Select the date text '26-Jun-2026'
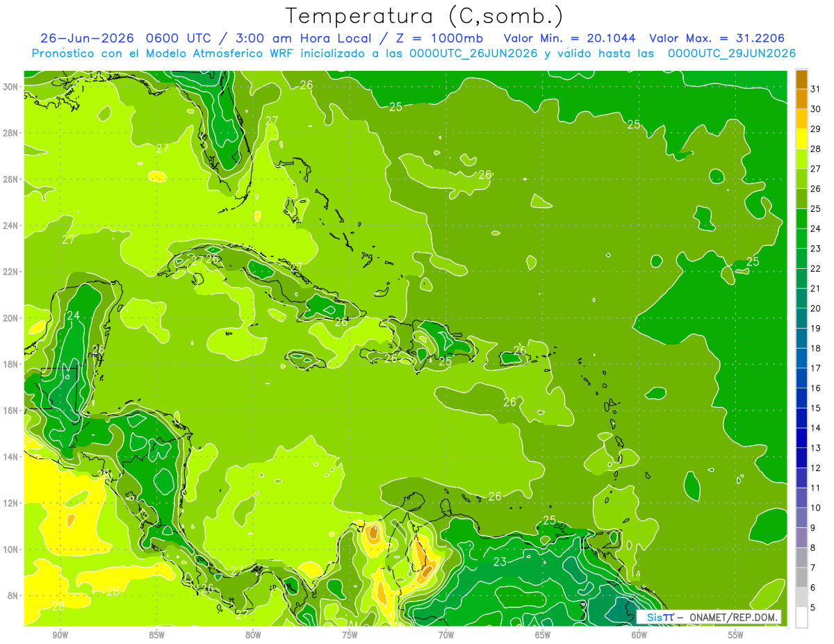The height and width of the screenshot is (644, 834). point(88,38)
